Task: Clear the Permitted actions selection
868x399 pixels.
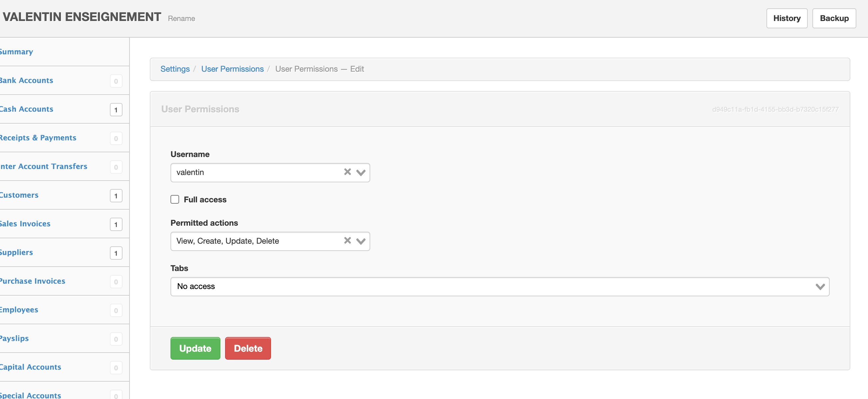Action: [x=347, y=240]
